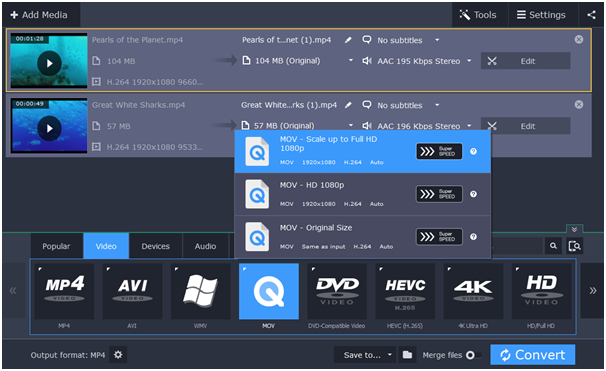606x371 pixels.
Task: Rename output Pearls of t...net (1).mp4 with pencil
Action: click(348, 40)
